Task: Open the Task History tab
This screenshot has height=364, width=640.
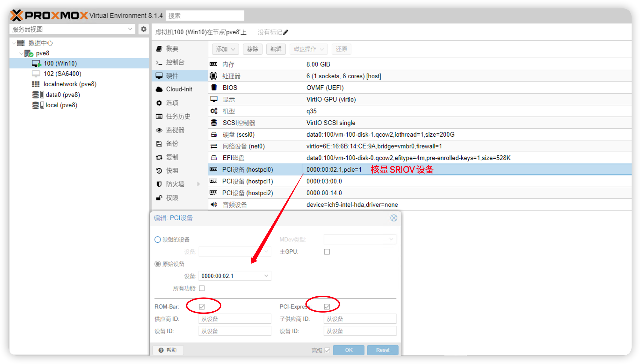Action: (180, 116)
